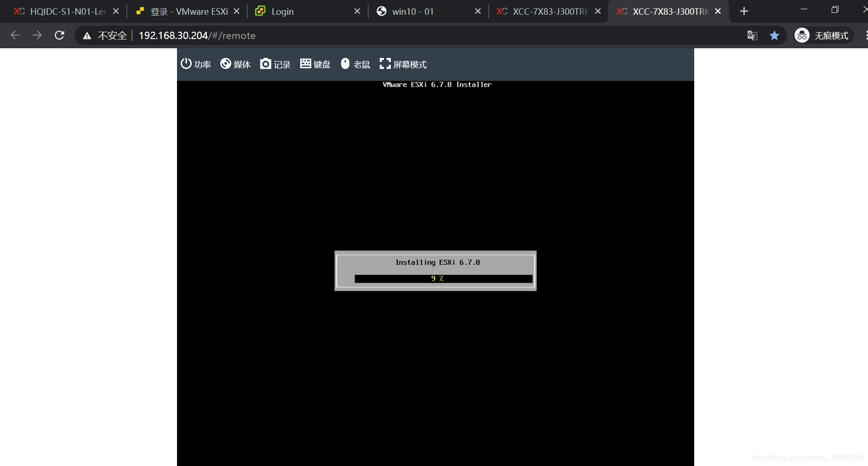Viewport: 868px width, 466px height.
Task: Open the 功率 power menu
Action: 196,64
